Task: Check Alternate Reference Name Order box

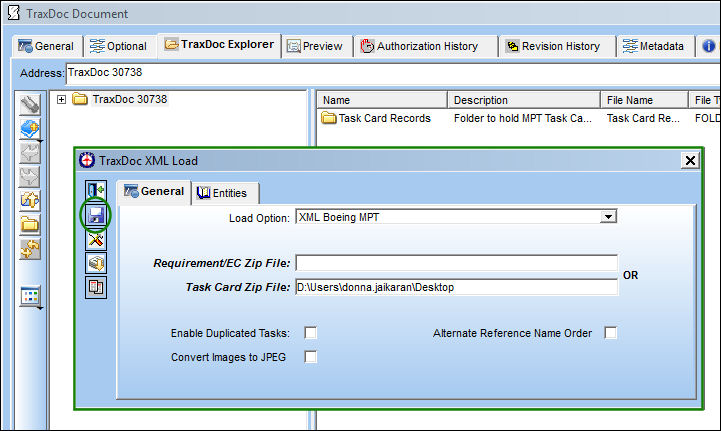Action: tap(610, 333)
